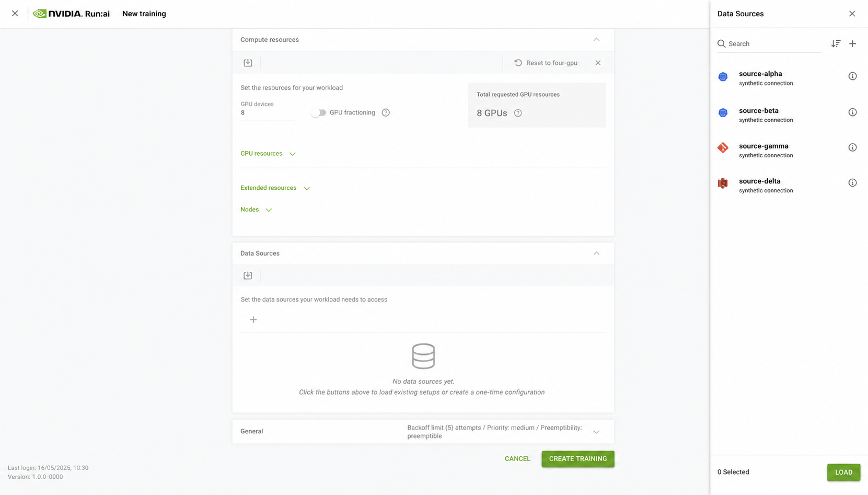The image size is (868, 495).
Task: Expand Nodes section
Action: [x=256, y=210]
